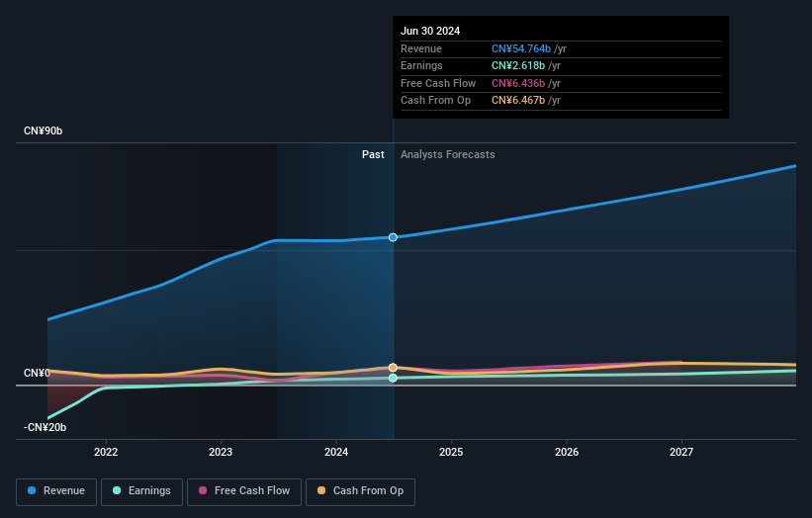Image resolution: width=812 pixels, height=518 pixels.
Task: Click the -CN¥20b y-axis label
Action: (45, 427)
